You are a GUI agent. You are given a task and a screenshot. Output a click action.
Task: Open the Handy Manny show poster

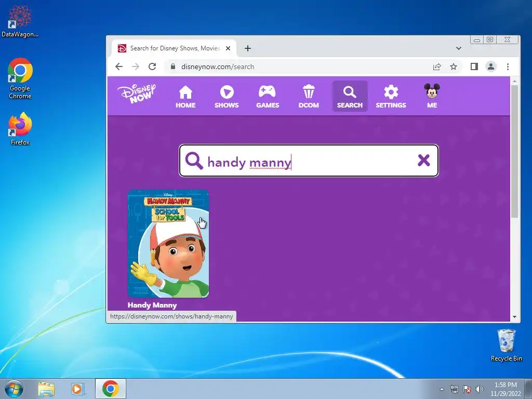(x=168, y=244)
